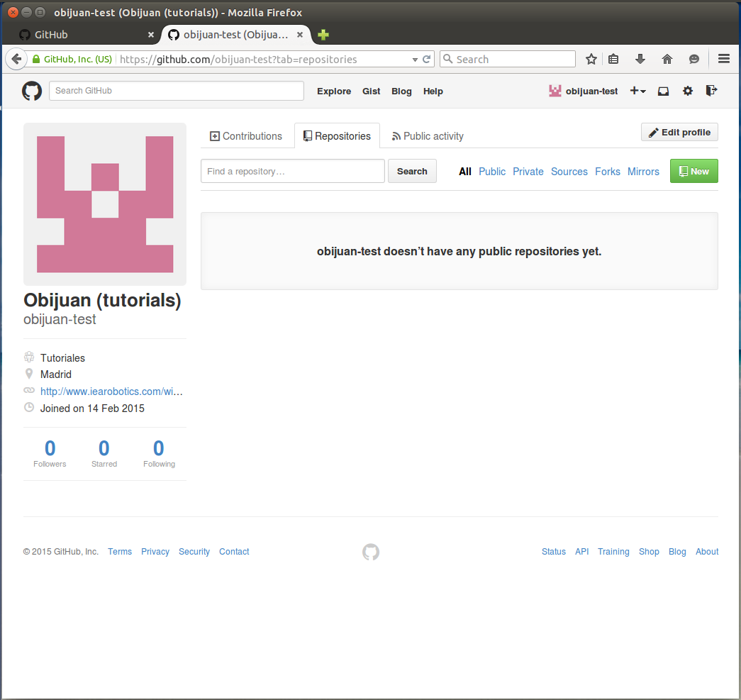
Task: Switch to the Contributions tab
Action: (246, 136)
